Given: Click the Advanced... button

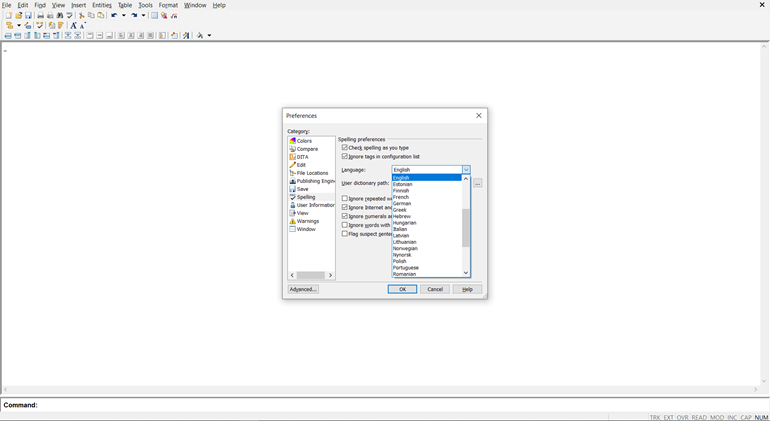Looking at the screenshot, I should pyautogui.click(x=303, y=289).
